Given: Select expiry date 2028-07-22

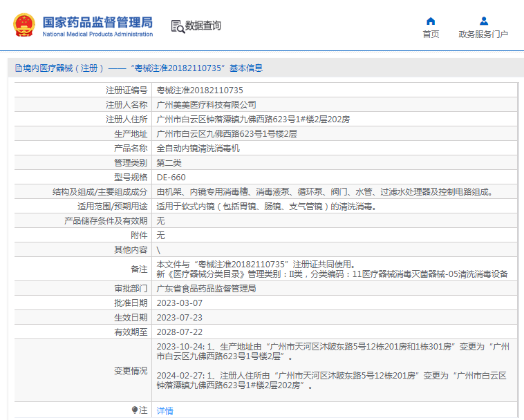Looking at the screenshot, I should coord(180,332).
